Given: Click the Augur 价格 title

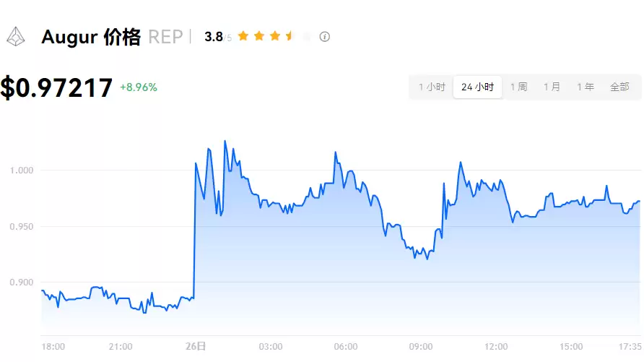Looking at the screenshot, I should coord(91,37).
